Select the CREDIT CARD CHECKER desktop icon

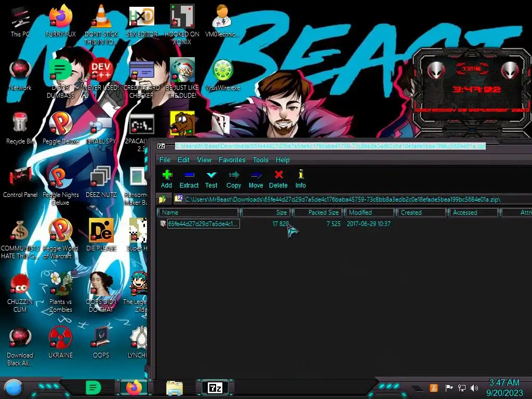click(x=142, y=79)
